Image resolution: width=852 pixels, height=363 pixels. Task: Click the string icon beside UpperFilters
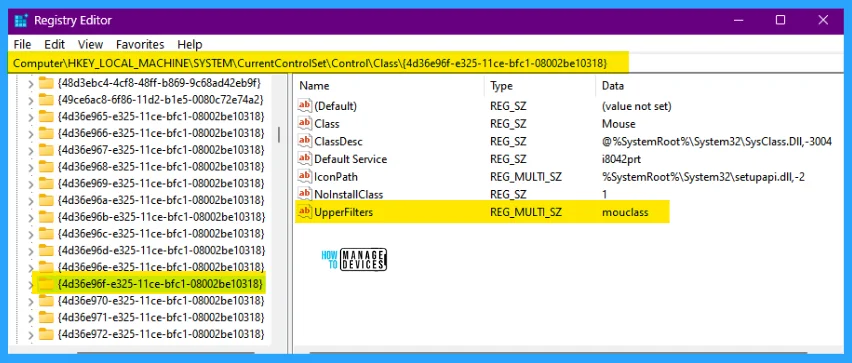tap(305, 212)
